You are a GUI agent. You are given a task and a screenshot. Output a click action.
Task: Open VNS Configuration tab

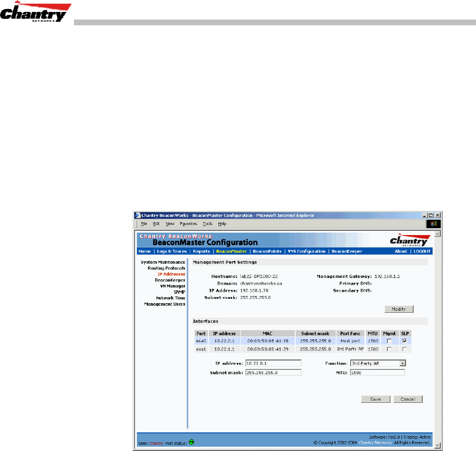click(306, 251)
